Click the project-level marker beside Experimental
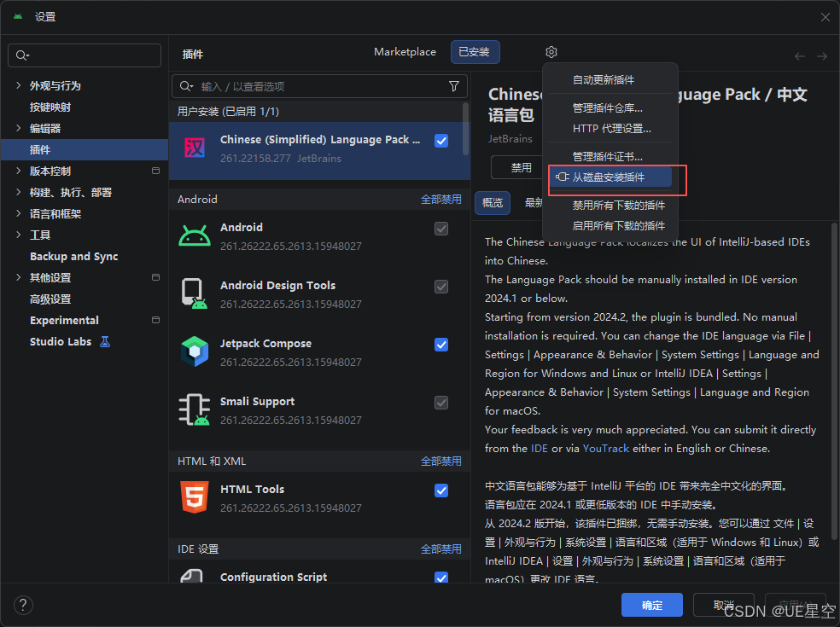This screenshot has width=840, height=627. [x=156, y=320]
